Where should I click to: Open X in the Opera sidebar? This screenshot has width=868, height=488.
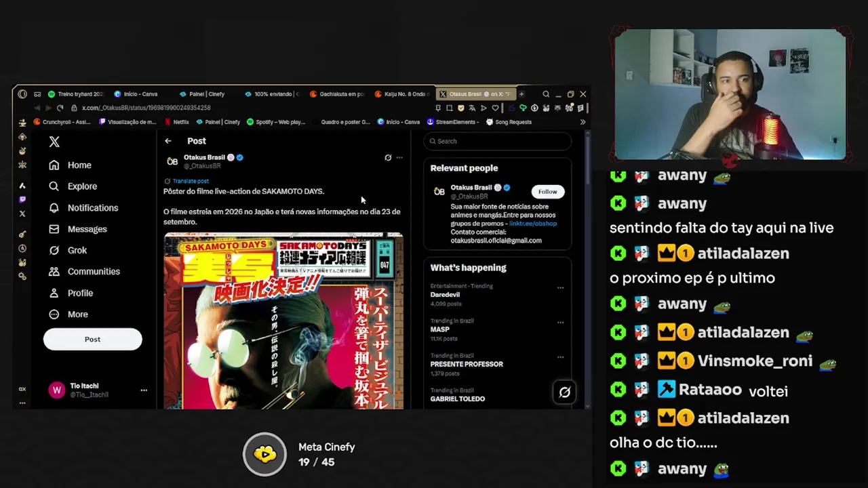(22, 213)
